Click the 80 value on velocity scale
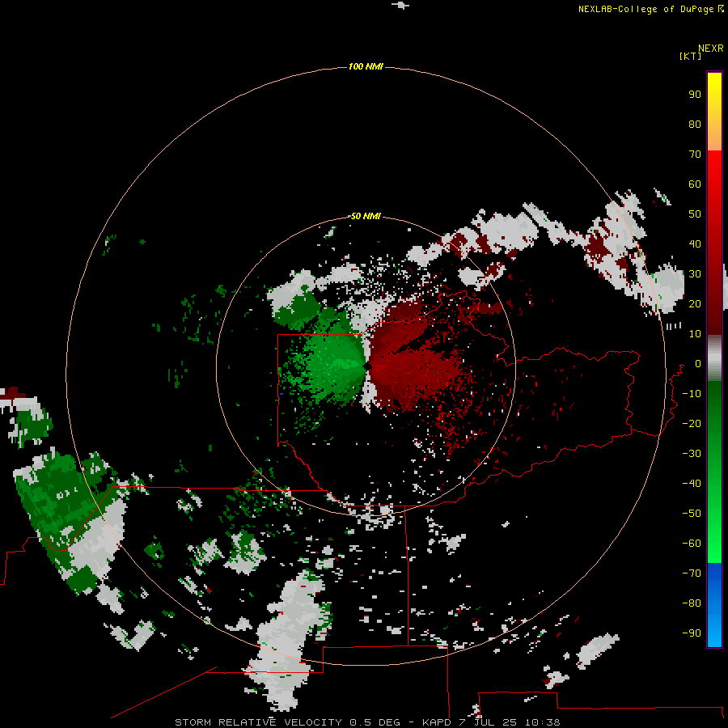 [695, 125]
